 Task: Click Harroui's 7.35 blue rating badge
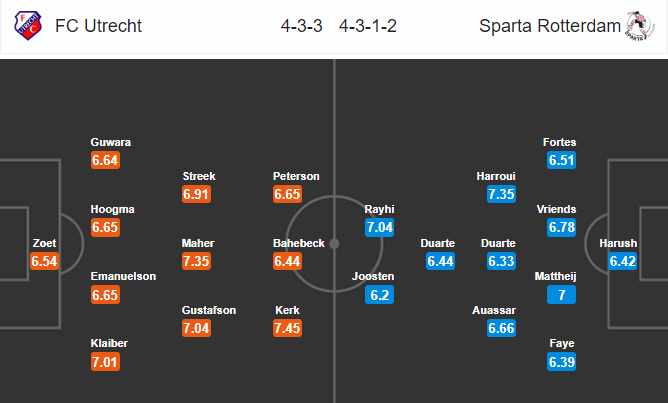(501, 194)
